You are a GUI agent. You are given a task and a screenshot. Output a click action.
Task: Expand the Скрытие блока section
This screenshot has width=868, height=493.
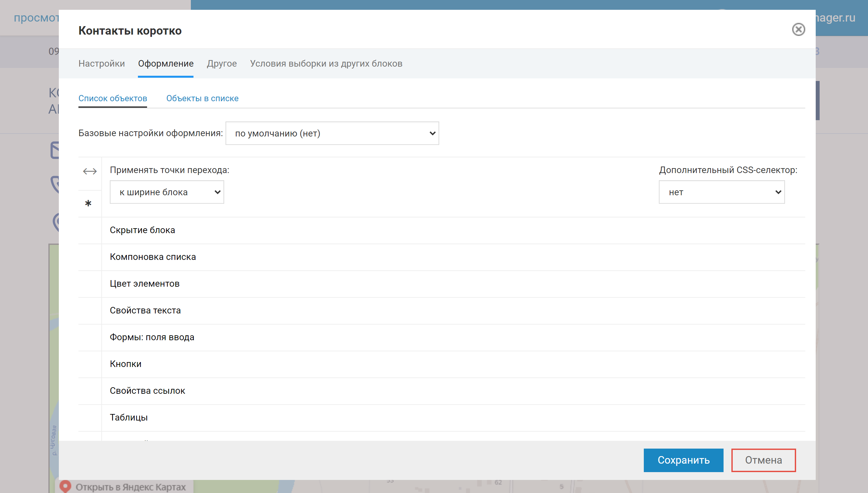click(x=142, y=230)
